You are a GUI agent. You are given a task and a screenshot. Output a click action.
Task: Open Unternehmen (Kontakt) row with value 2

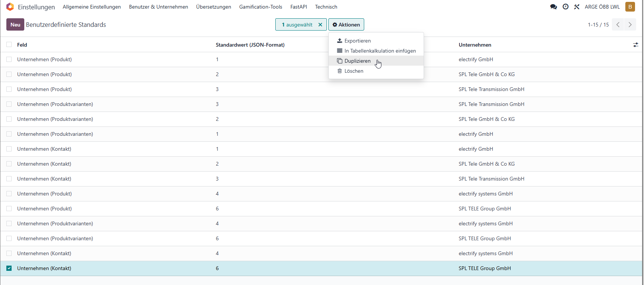point(321,164)
